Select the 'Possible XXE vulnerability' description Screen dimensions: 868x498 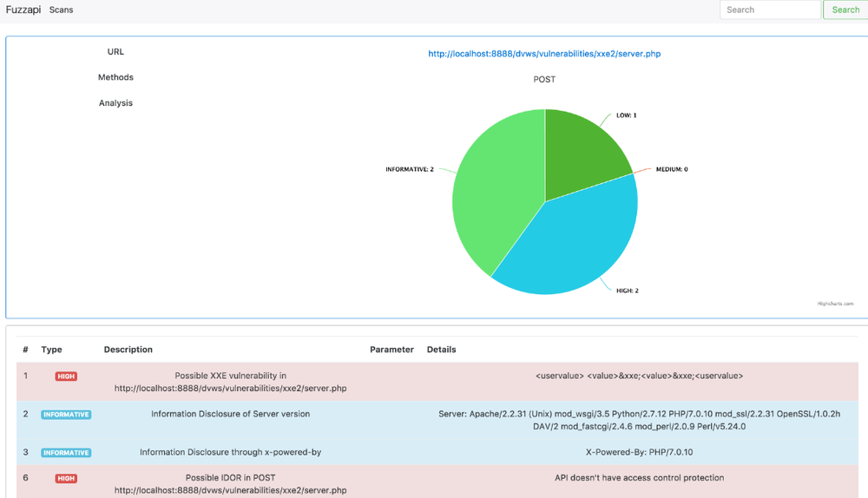click(x=230, y=382)
